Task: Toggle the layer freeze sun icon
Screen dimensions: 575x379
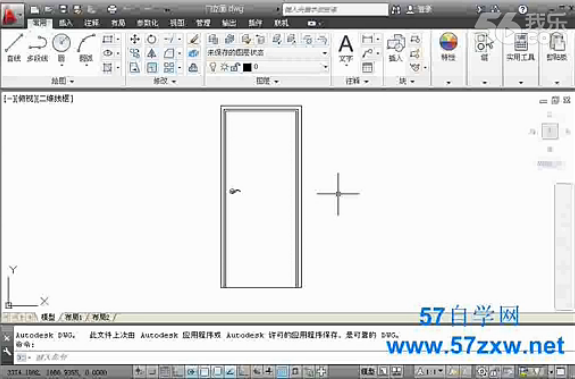Action: 224,67
